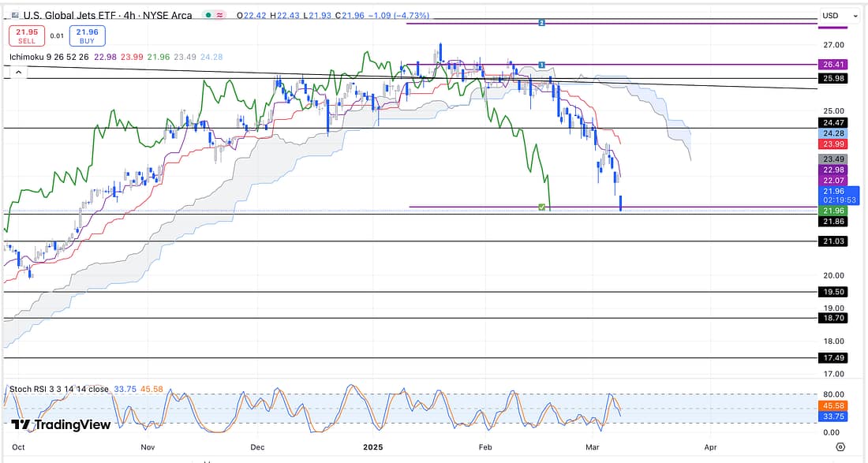Click the pink data mode wave icon
Image resolution: width=868 pixels, height=463 pixels.
click(x=218, y=15)
